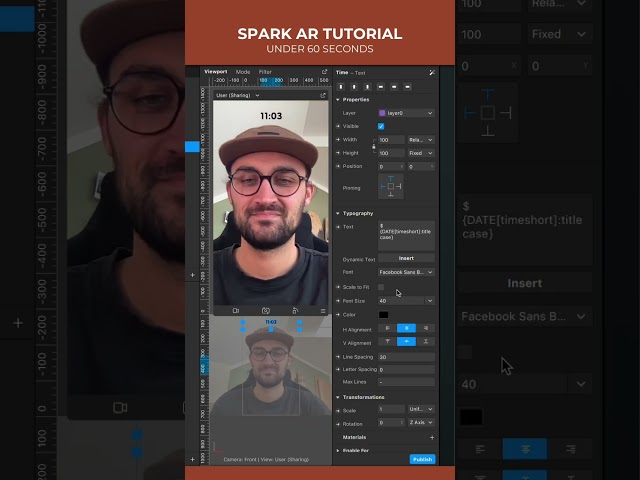
Task: Click the Scale value field 1
Action: pyautogui.click(x=391, y=409)
